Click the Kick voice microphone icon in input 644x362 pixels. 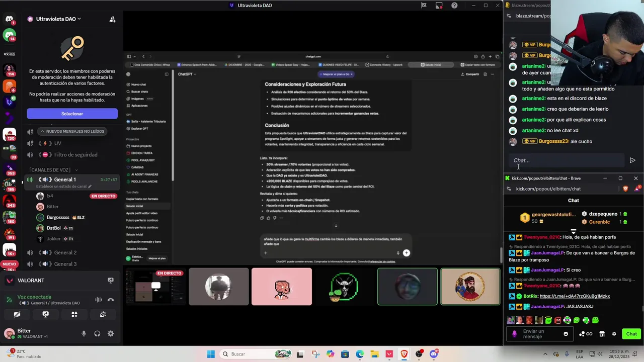[x=514, y=334]
